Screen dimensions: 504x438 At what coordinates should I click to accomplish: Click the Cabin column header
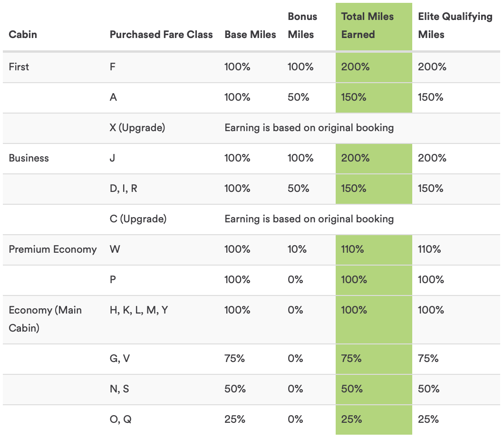point(23,35)
